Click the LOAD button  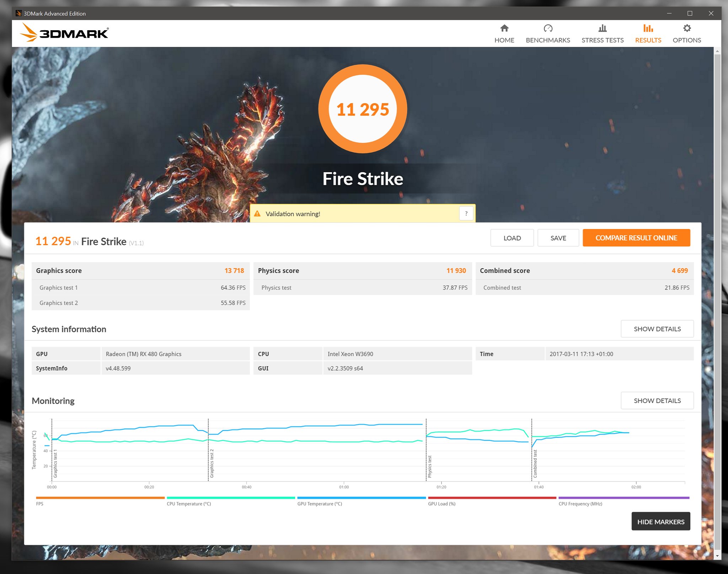click(512, 238)
